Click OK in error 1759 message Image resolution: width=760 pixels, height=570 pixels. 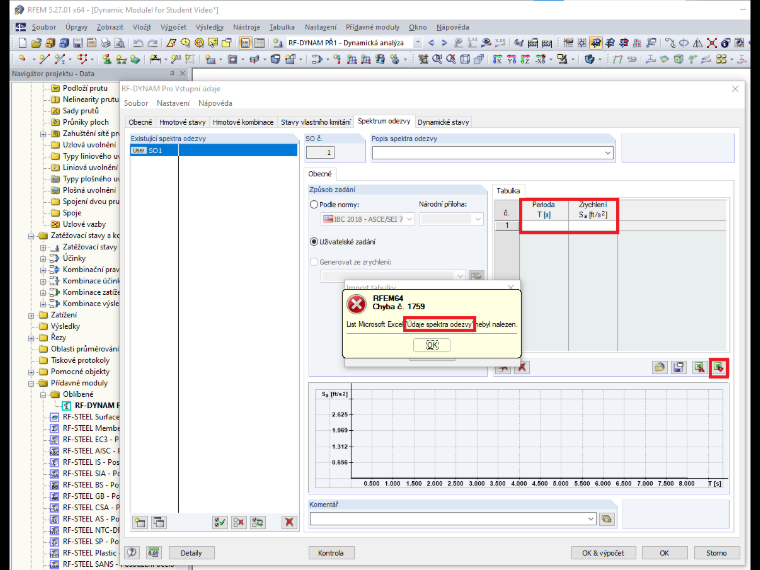pyautogui.click(x=432, y=345)
